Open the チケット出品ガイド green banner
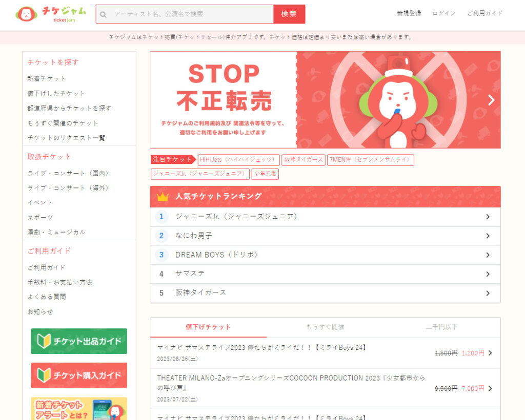 coord(79,341)
